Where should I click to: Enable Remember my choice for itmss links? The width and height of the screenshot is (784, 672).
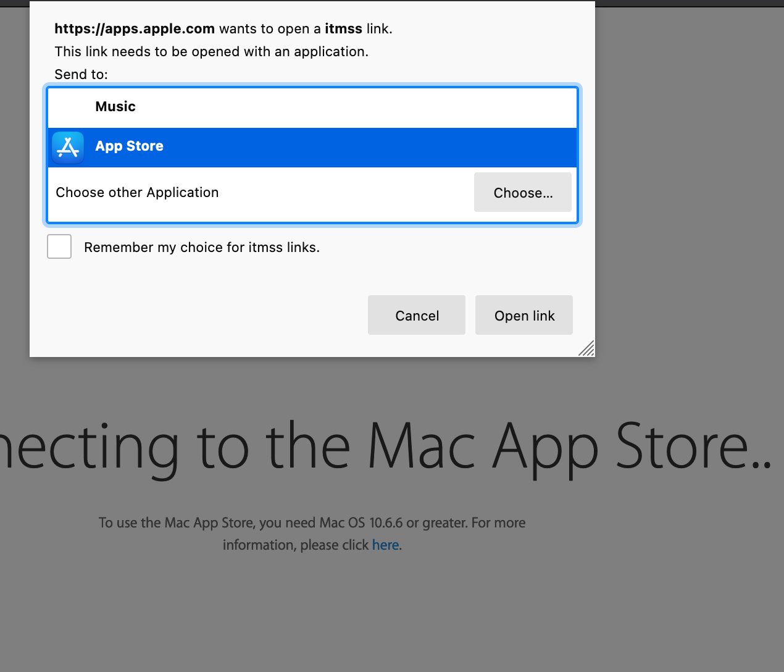59,246
